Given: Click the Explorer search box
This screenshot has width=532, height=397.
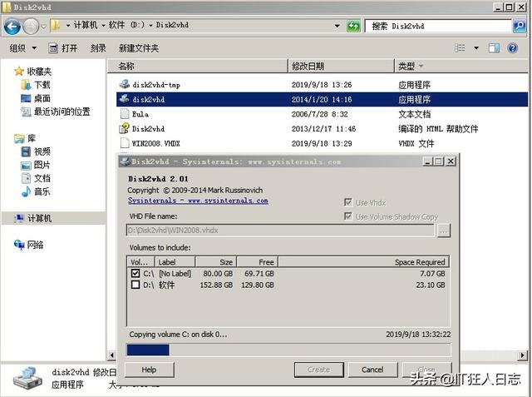Looking at the screenshot, I should click(438, 26).
